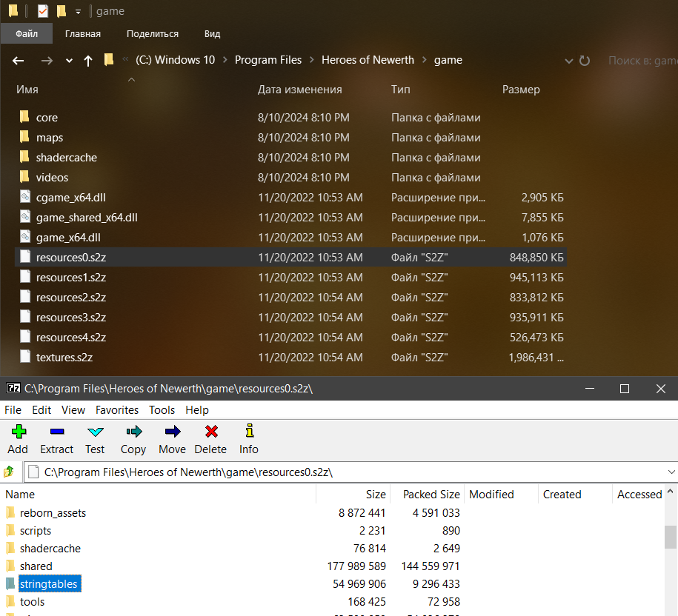Select the stringtables folder in 7-Zip
The width and height of the screenshot is (678, 616).
click(x=48, y=584)
